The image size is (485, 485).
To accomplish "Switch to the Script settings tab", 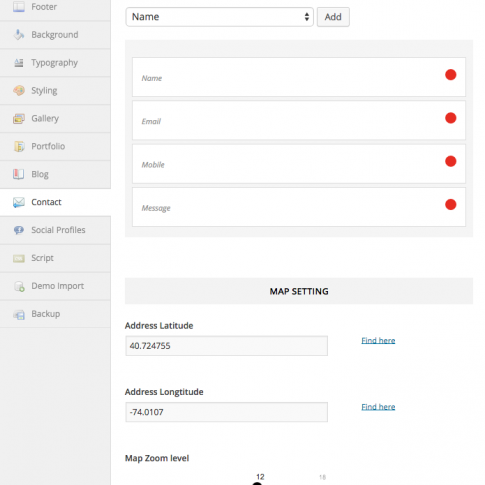I will 55,258.
